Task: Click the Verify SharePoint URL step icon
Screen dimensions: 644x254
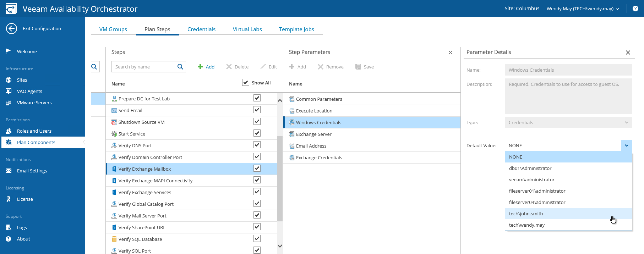Action: 114,227
